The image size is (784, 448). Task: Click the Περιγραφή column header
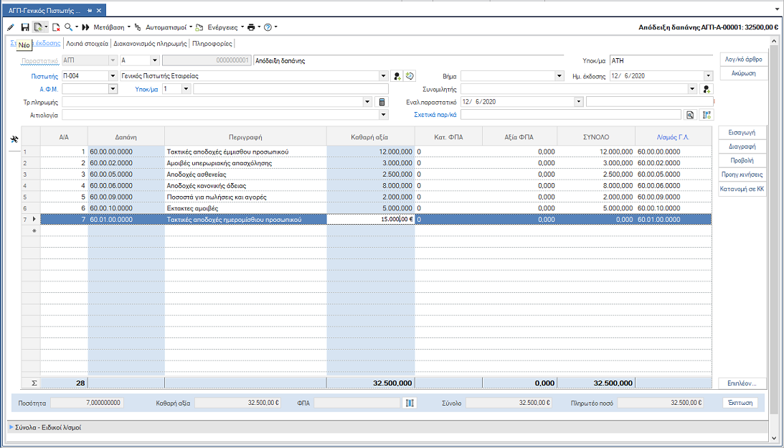point(246,137)
